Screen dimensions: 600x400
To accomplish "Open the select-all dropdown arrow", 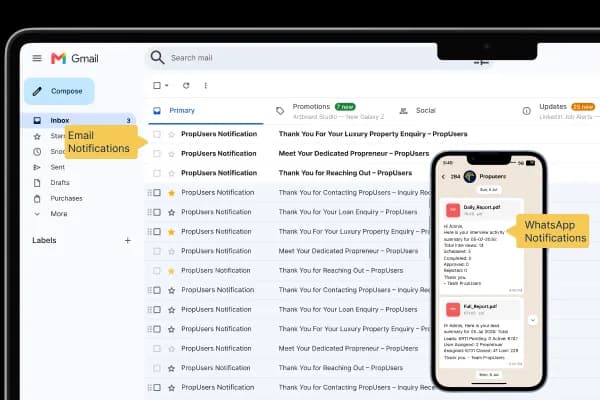I will tap(167, 85).
